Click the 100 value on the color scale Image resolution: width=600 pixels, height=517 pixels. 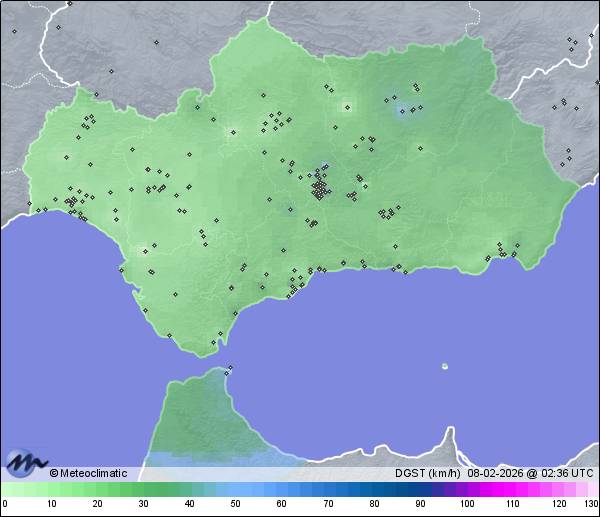(466, 504)
